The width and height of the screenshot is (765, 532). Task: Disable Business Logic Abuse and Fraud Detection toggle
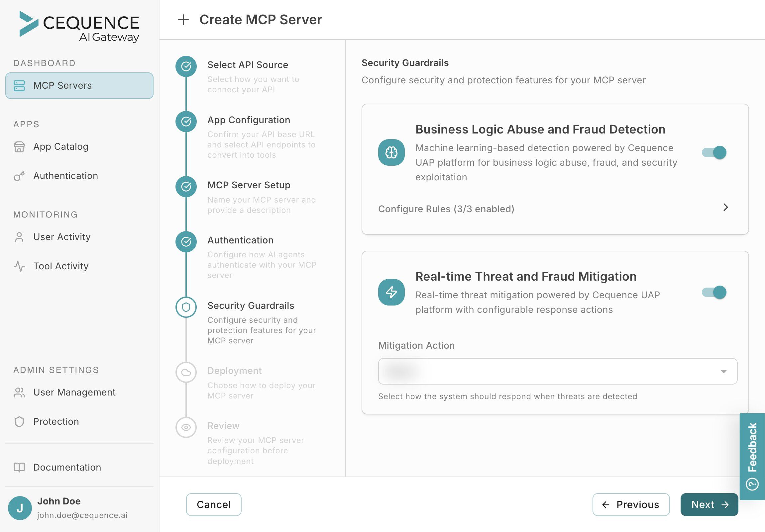714,152
